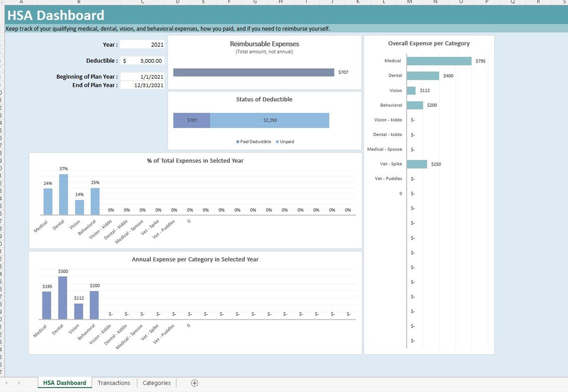Select the $707 Paid Deductible bar segment
Screen dimensions: 568x392
click(191, 120)
